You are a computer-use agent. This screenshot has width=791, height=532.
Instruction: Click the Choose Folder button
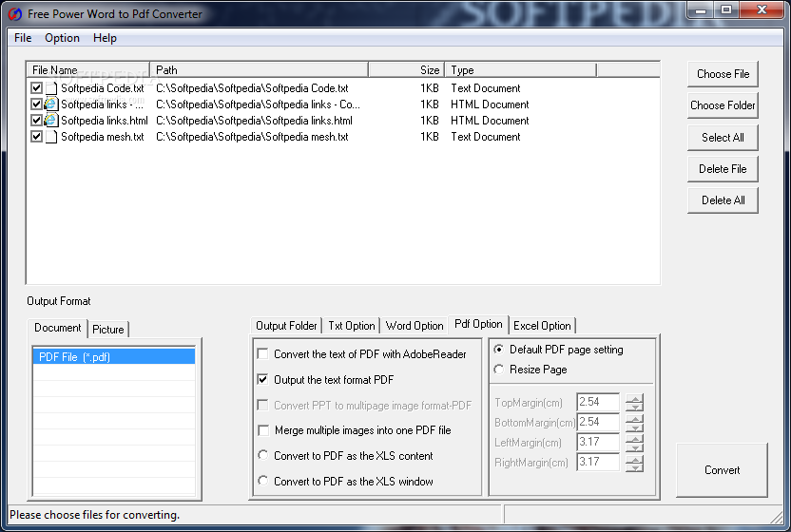click(x=723, y=105)
